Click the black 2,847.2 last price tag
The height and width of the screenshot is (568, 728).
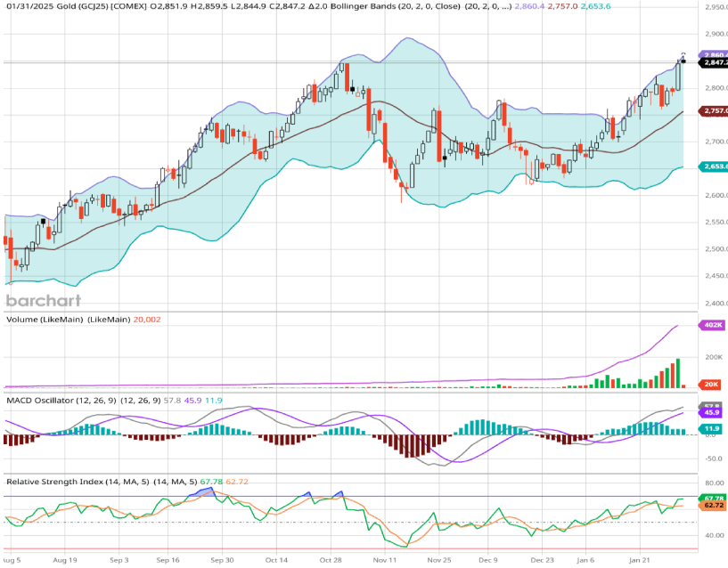(715, 62)
